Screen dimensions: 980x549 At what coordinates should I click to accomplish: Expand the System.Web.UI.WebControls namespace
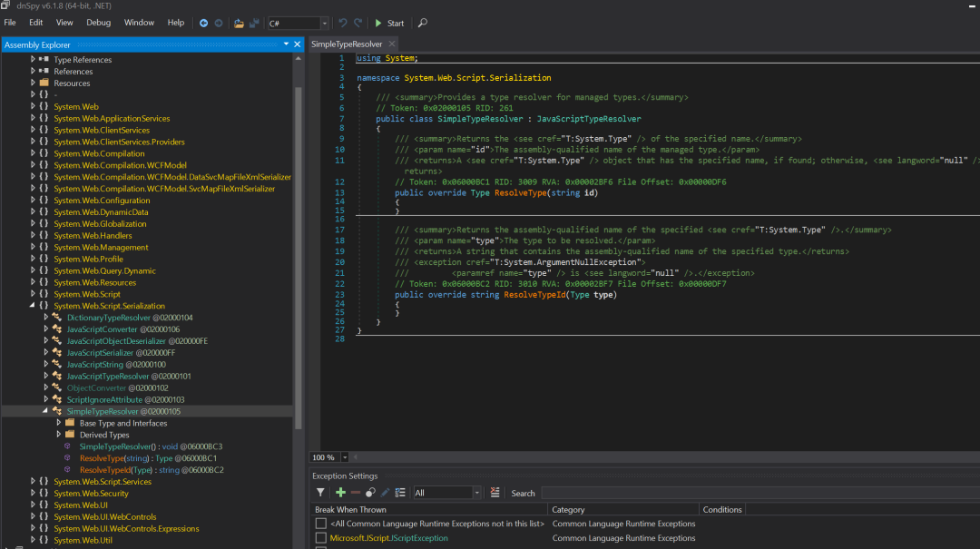(33, 516)
